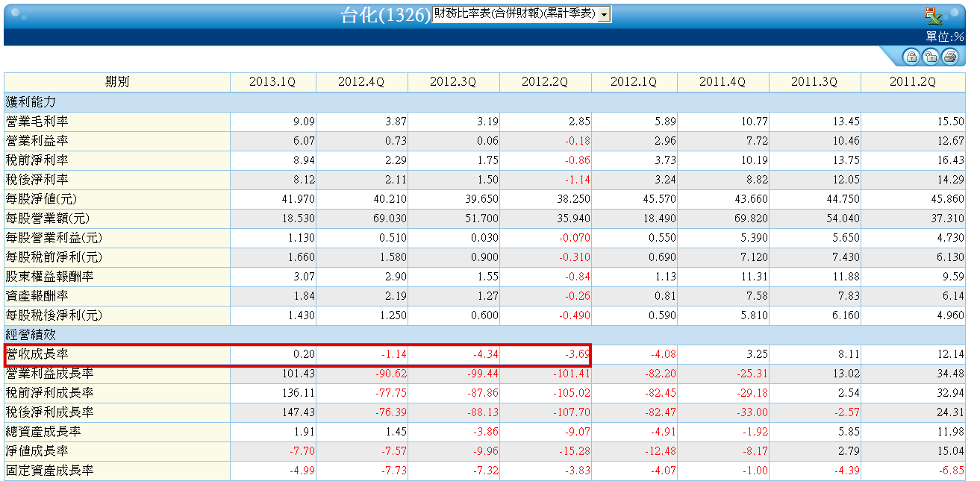Screen dimensions: 980x481
Task: Click the 固定資產成長率 row label
Action: [x=50, y=471]
